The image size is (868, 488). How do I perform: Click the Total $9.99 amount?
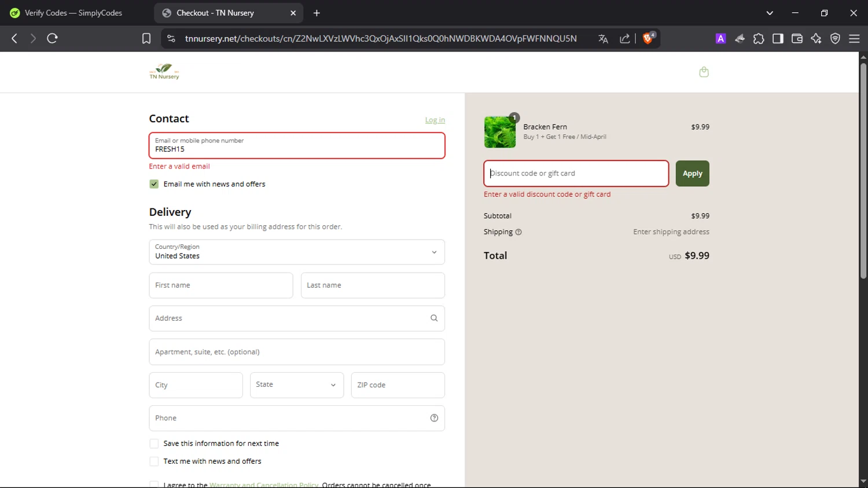(697, 255)
